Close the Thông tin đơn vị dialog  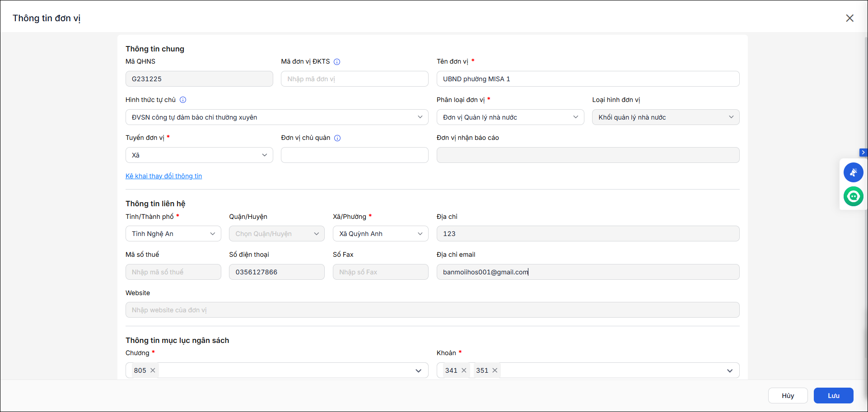pyautogui.click(x=849, y=18)
